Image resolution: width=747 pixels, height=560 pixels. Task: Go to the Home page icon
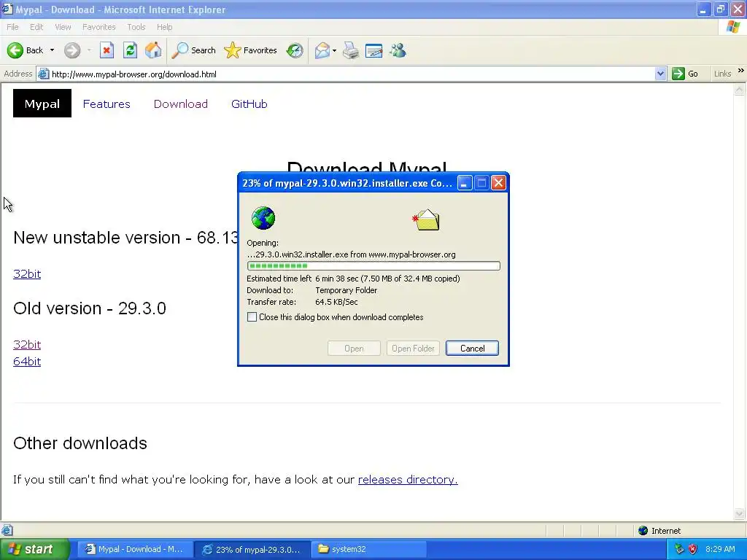153,50
